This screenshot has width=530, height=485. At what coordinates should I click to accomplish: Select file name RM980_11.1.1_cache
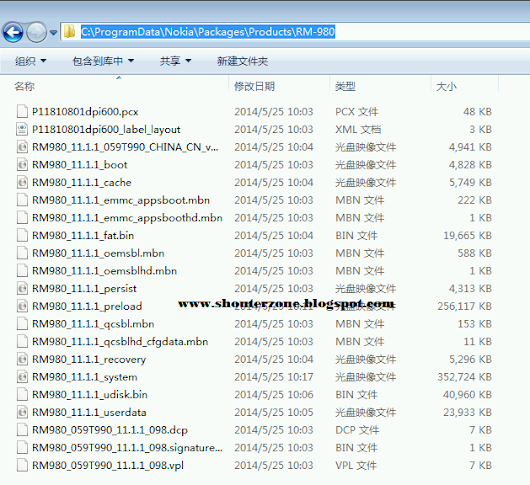pyautogui.click(x=81, y=183)
